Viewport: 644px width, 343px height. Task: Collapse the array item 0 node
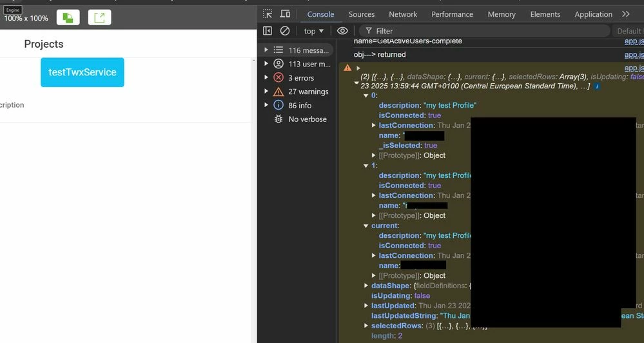[x=366, y=95]
